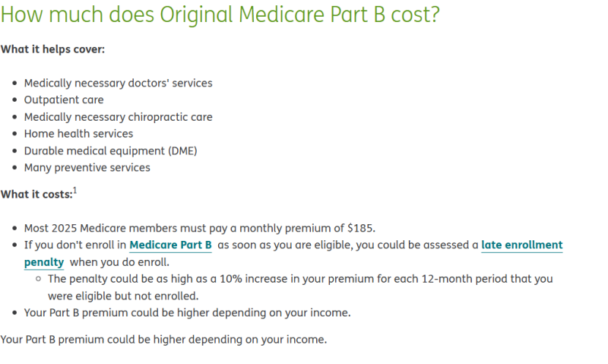608x364 pixels.
Task: Click the bulleted 'Part B premium could be higher' item
Action: (x=187, y=312)
